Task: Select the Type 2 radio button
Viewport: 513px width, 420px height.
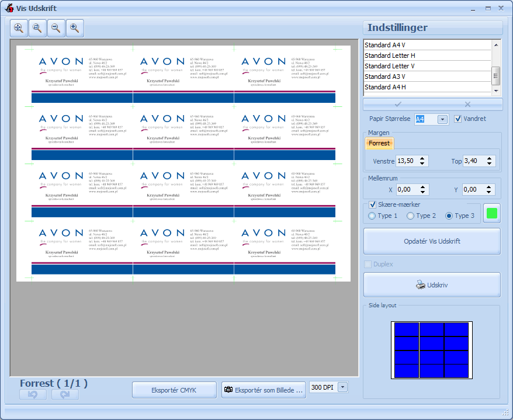Action: click(410, 216)
